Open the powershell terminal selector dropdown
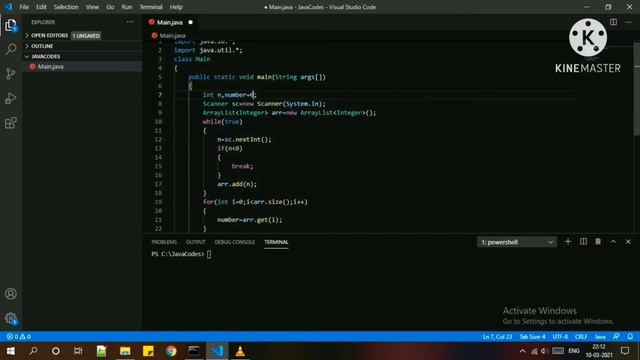The height and width of the screenshot is (360, 640). tap(516, 242)
